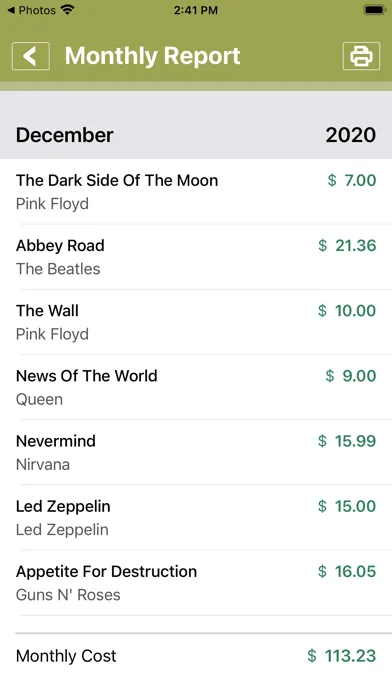This screenshot has height=696, width=392.
Task: Select the Abbey Road album row
Action: pos(196,257)
